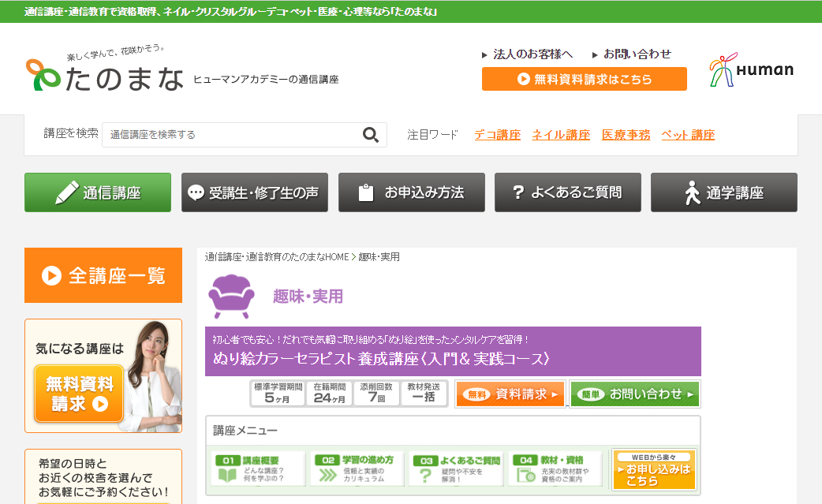
Task: Open the 通学講座 tab
Action: click(x=724, y=192)
